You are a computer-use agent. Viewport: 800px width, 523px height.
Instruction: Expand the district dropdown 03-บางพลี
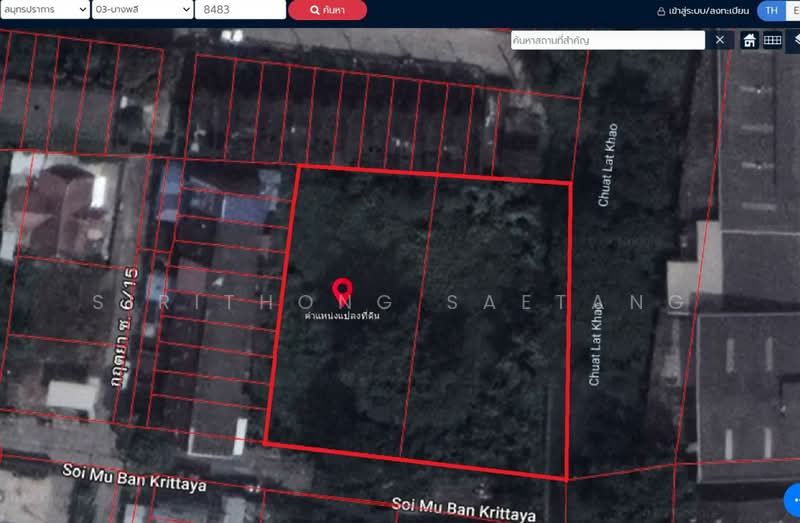coord(141,10)
